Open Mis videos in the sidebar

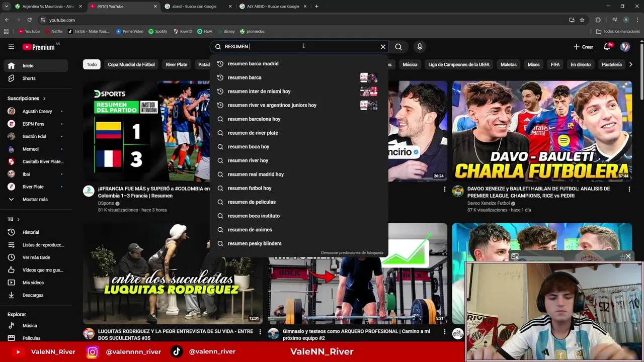pyautogui.click(x=35, y=283)
